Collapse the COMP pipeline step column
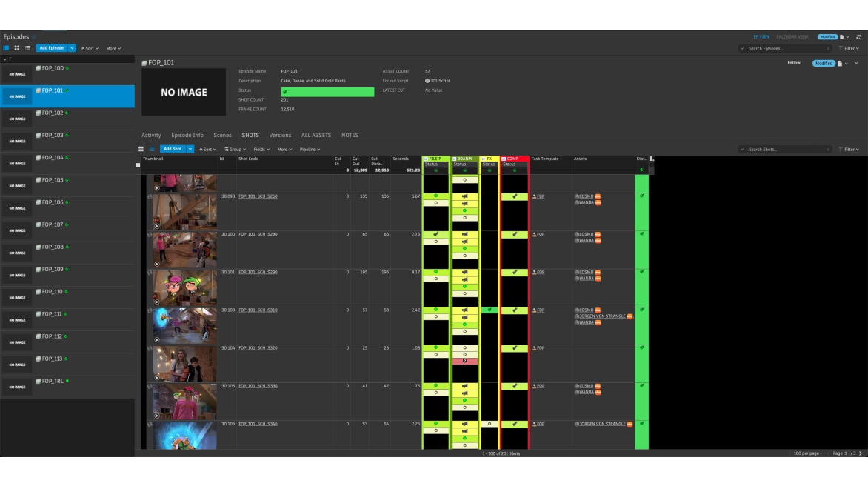 point(504,159)
